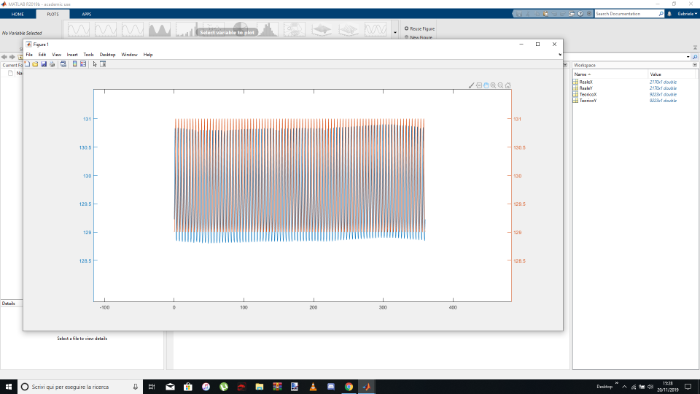Toggle the Zoom In tool above axes
The image size is (700, 394).
coord(493,85)
